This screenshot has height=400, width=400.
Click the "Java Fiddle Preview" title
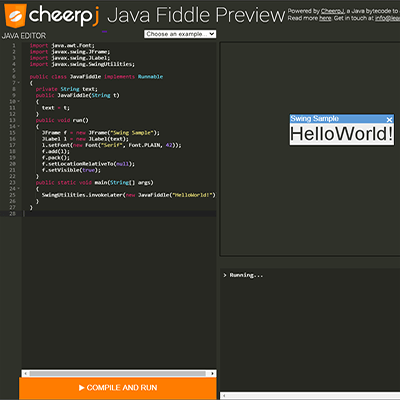pos(196,15)
